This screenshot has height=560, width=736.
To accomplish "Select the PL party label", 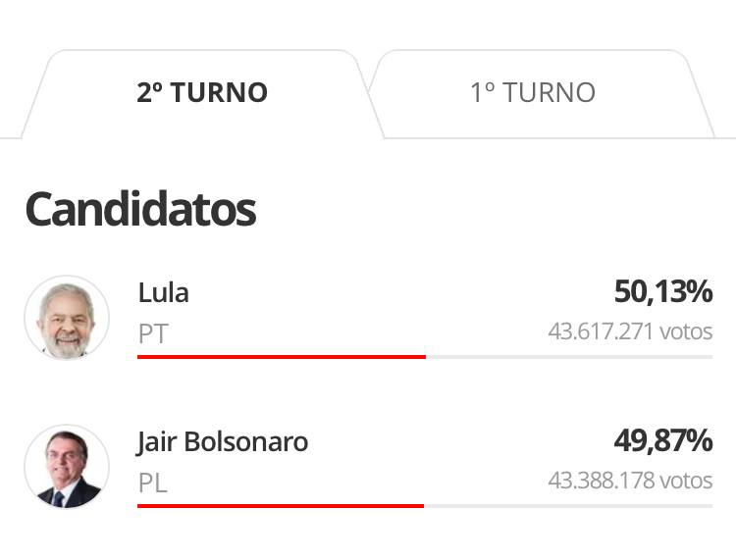I will (152, 484).
